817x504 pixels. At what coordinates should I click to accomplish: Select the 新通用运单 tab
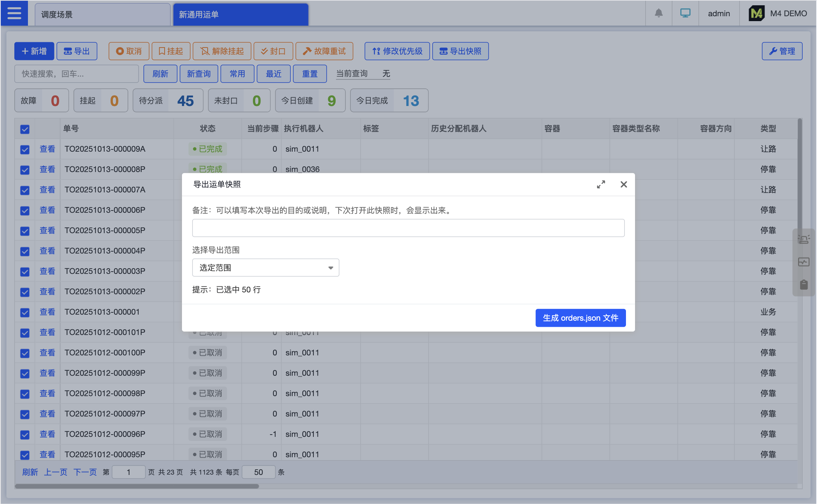240,14
